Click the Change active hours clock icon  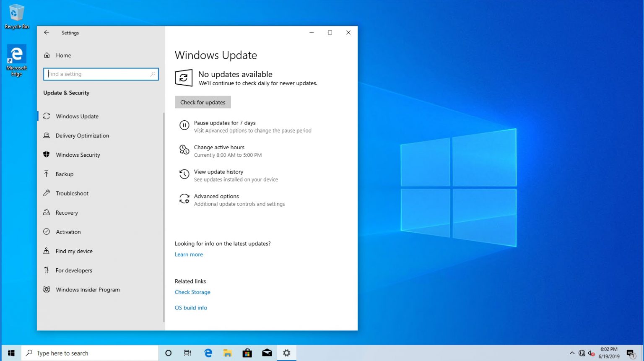click(184, 150)
